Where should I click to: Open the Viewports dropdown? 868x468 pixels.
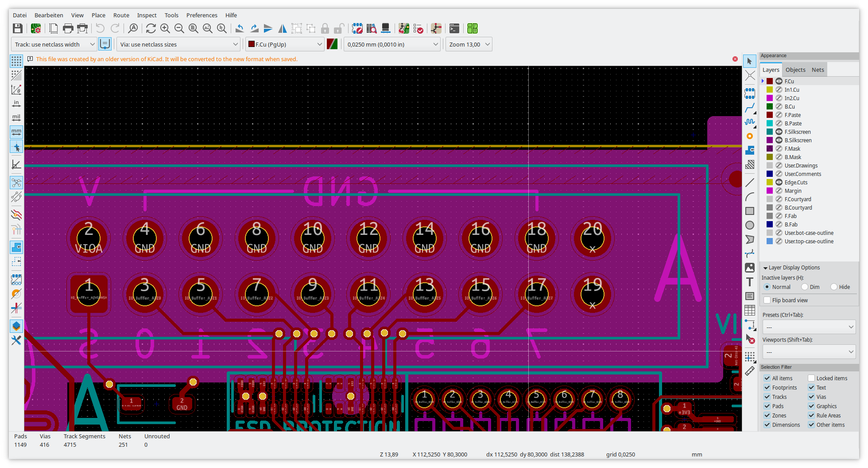coord(809,352)
